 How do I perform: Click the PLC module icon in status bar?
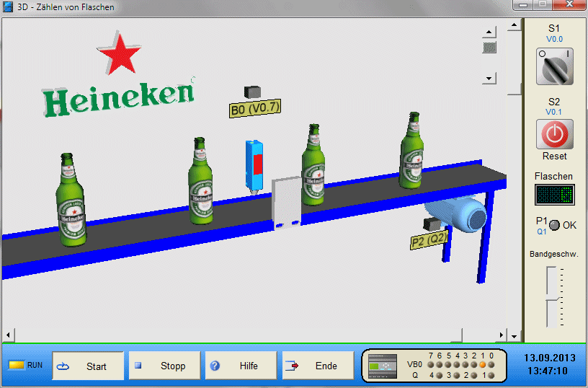(x=382, y=366)
